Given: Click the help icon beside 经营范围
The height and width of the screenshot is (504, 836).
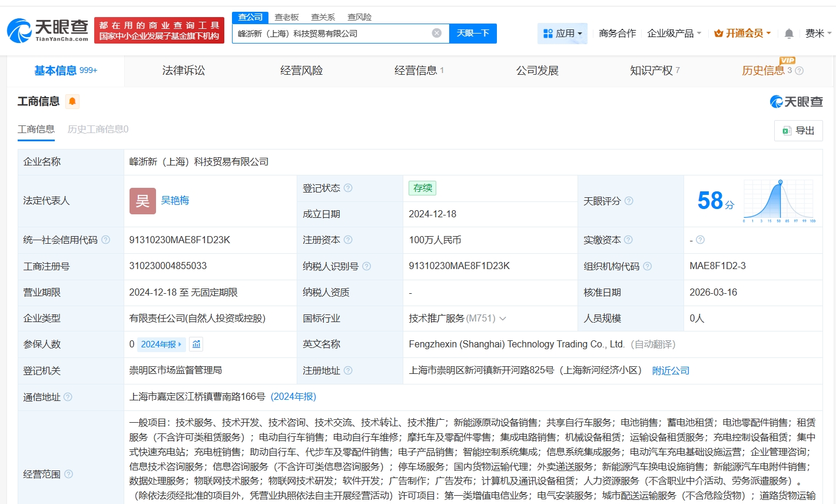Looking at the screenshot, I should coord(69,474).
